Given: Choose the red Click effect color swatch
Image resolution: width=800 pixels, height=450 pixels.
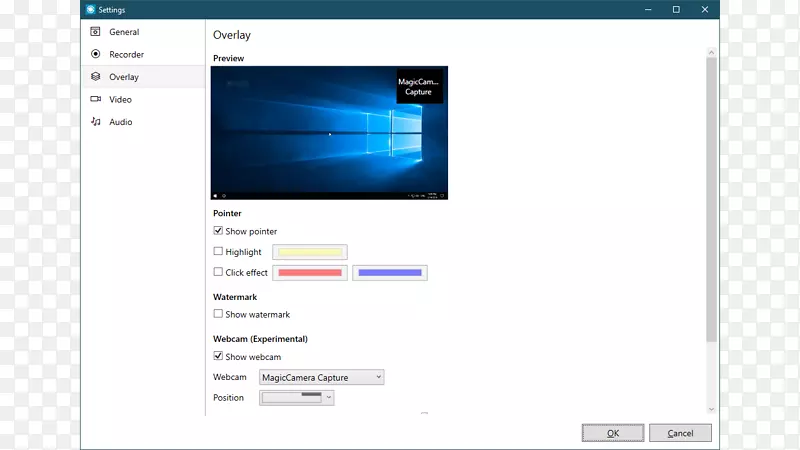Looking at the screenshot, I should tap(310, 272).
